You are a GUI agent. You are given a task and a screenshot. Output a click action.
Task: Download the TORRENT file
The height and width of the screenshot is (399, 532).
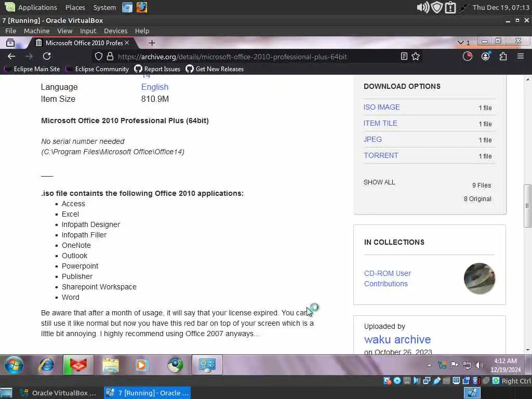click(x=381, y=155)
